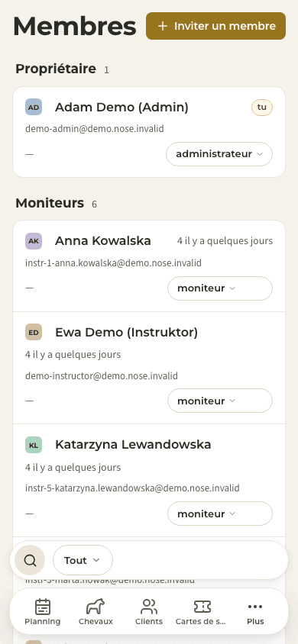
Task: Open Ewa Demo's moniteur role dropdown
Action: (x=220, y=401)
